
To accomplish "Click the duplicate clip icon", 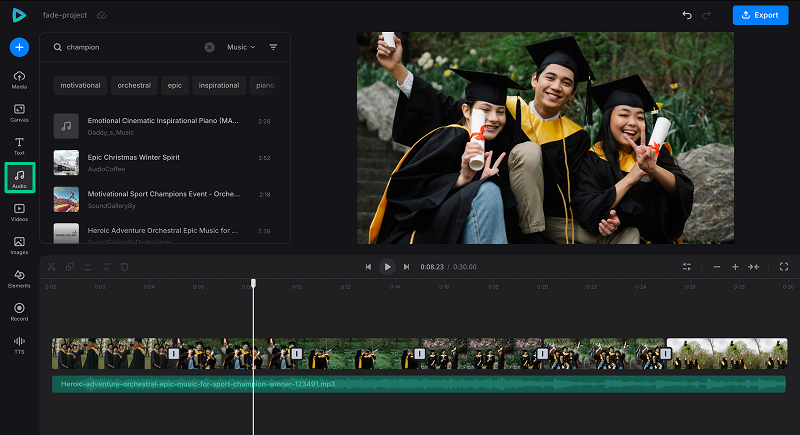I will [69, 267].
